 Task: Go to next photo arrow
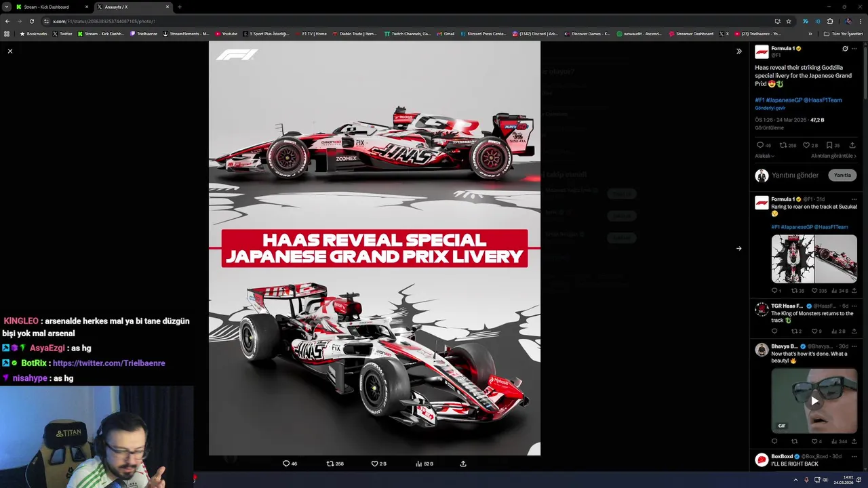coord(739,248)
